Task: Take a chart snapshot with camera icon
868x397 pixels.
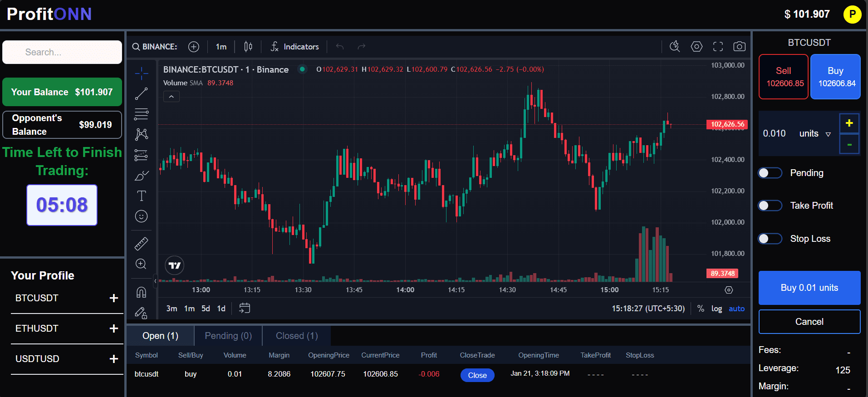Action: 739,46
